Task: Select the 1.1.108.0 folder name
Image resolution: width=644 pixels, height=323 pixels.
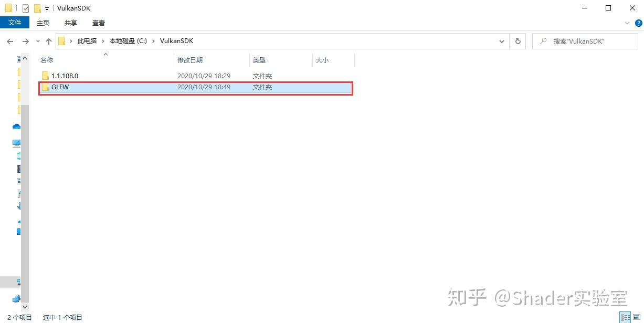Action: (x=65, y=76)
